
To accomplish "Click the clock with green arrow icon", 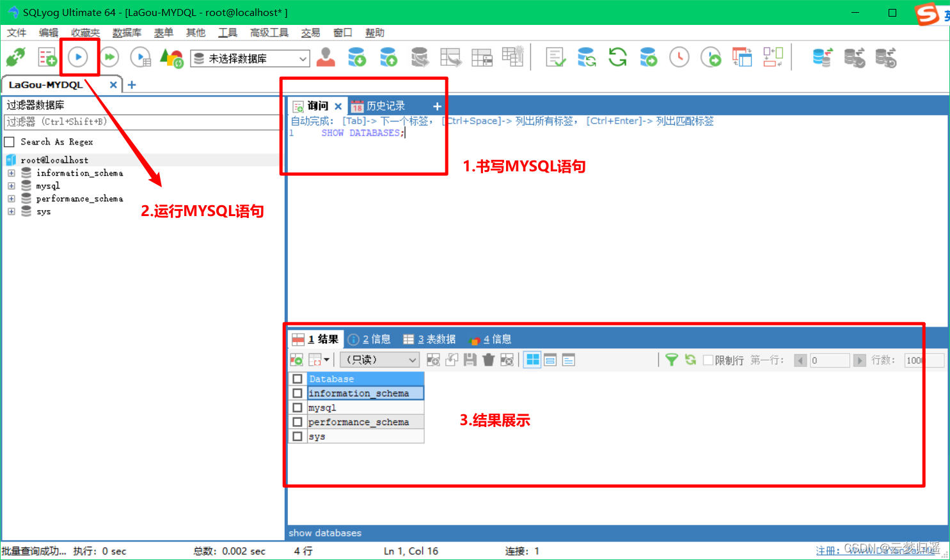I will point(711,58).
